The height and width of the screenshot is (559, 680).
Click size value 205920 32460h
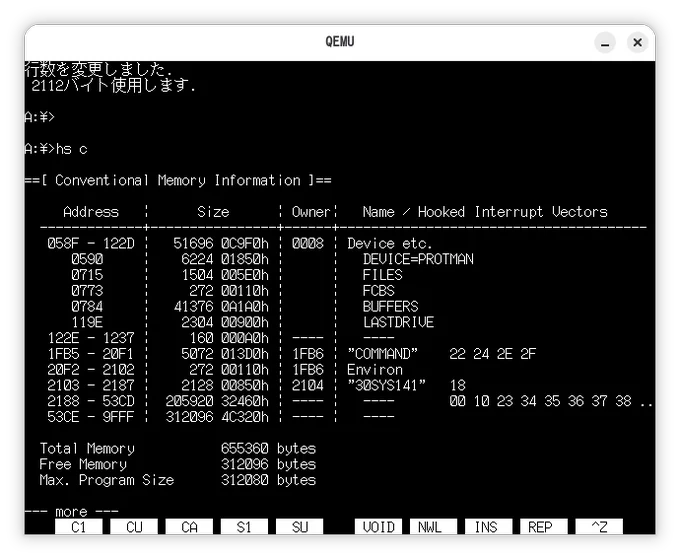[x=217, y=401]
